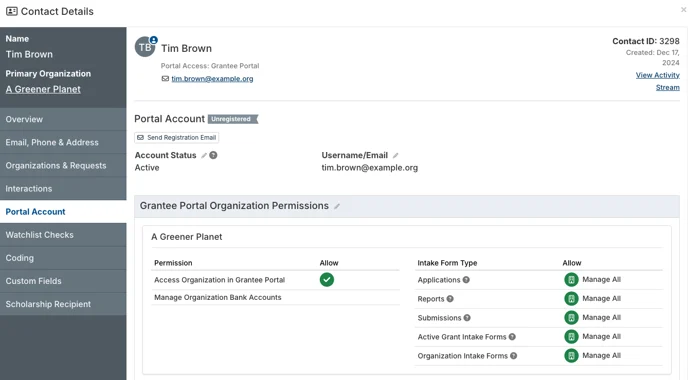This screenshot has width=688, height=380.
Task: Open the Overview section
Action: 63,119
